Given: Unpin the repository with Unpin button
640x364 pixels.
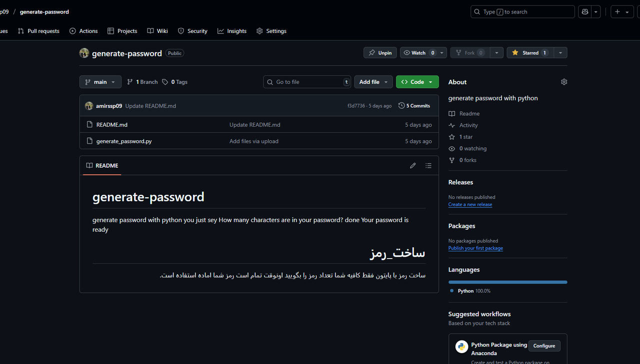Looking at the screenshot, I should pos(380,53).
